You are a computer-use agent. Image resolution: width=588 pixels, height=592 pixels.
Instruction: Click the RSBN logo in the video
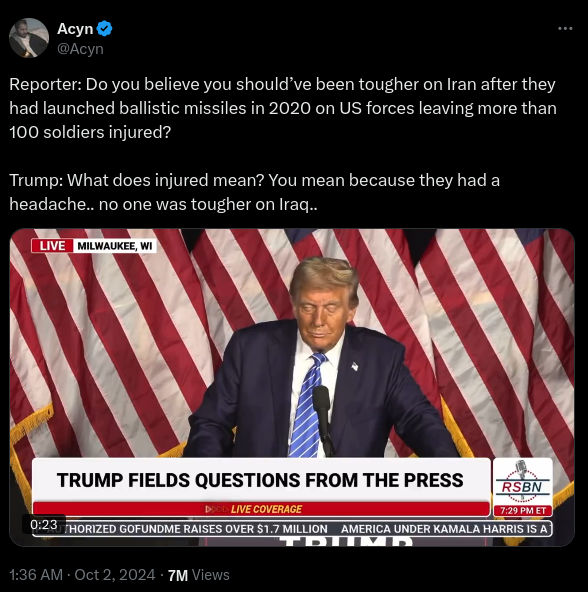point(522,481)
